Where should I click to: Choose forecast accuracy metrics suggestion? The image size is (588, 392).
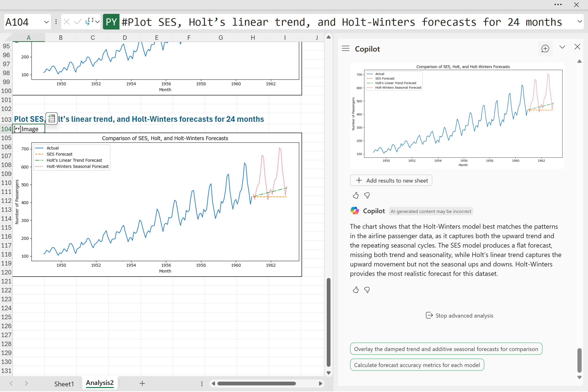[x=417, y=365]
